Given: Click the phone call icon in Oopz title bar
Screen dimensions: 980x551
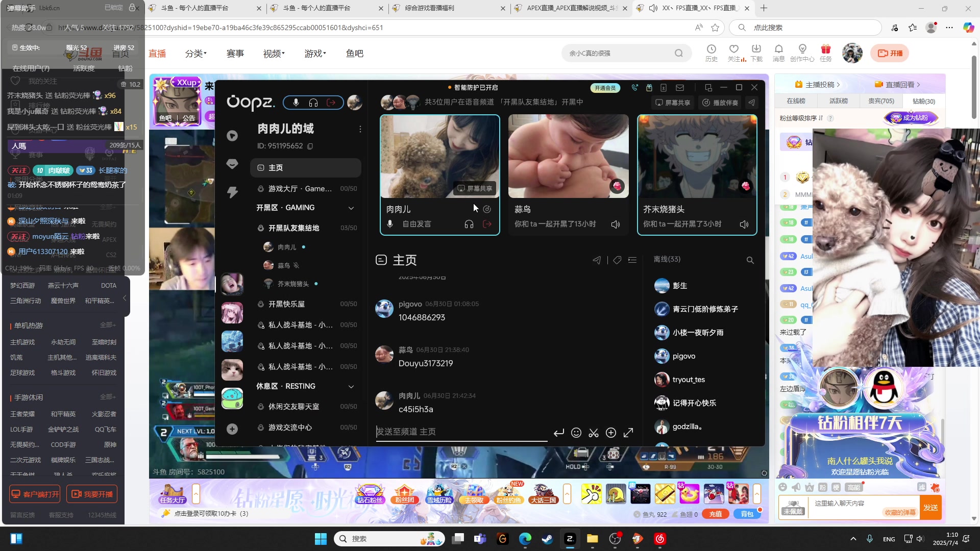Looking at the screenshot, I should tap(634, 88).
